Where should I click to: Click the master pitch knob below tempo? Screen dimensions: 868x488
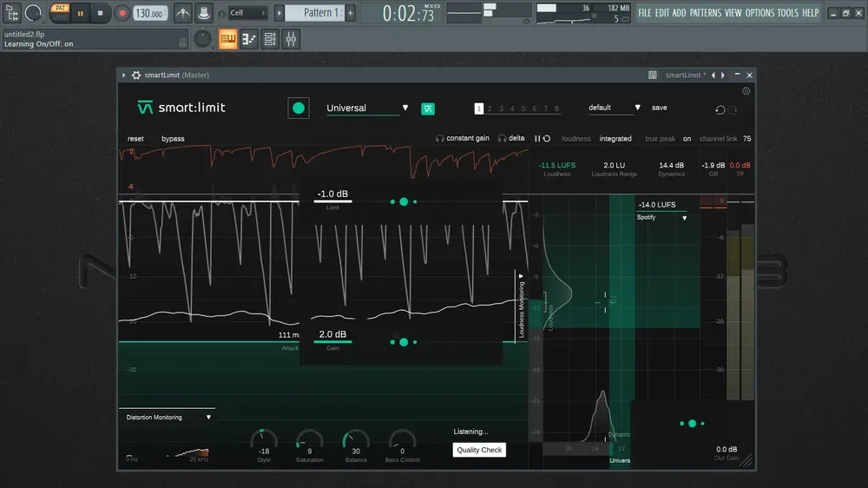[x=202, y=39]
